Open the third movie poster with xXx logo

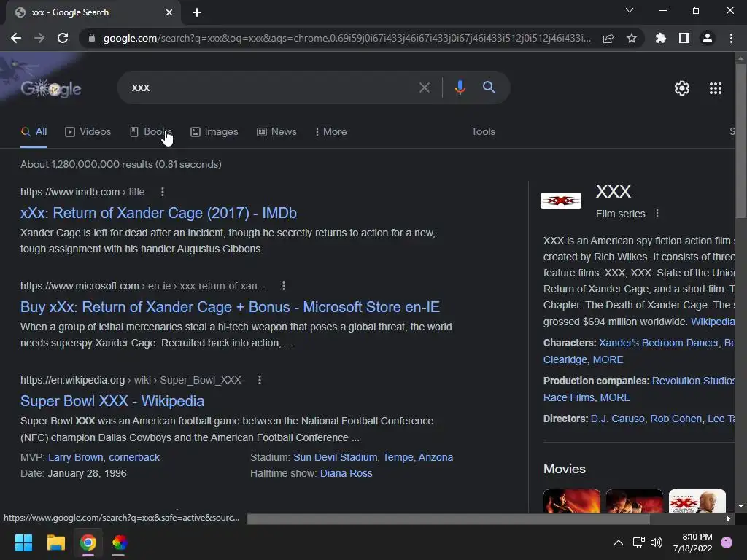coord(697,501)
